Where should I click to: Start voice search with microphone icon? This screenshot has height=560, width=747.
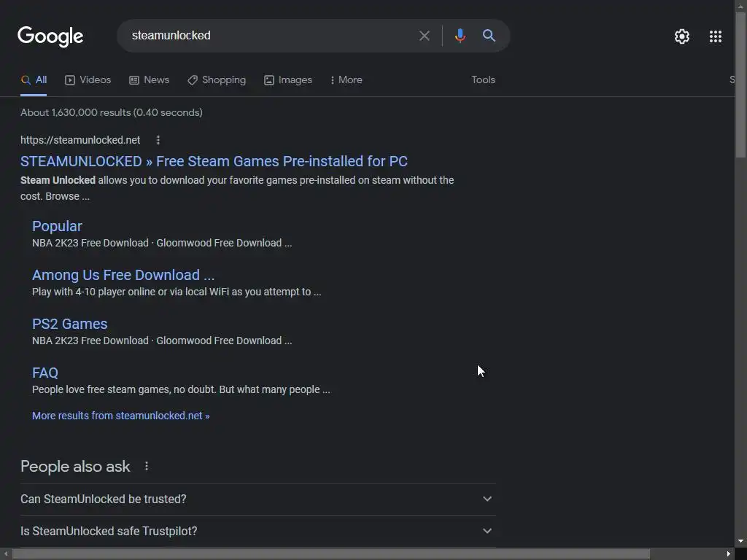coord(460,36)
